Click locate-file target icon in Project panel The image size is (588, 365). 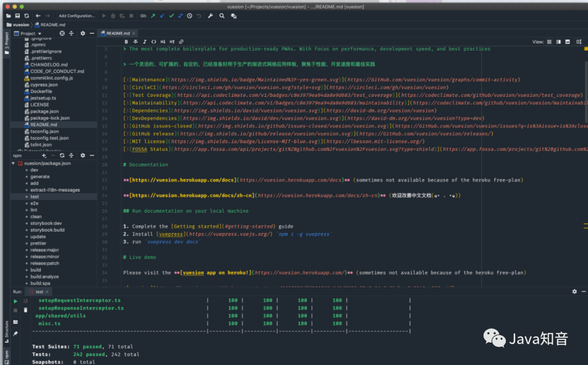pos(62,33)
